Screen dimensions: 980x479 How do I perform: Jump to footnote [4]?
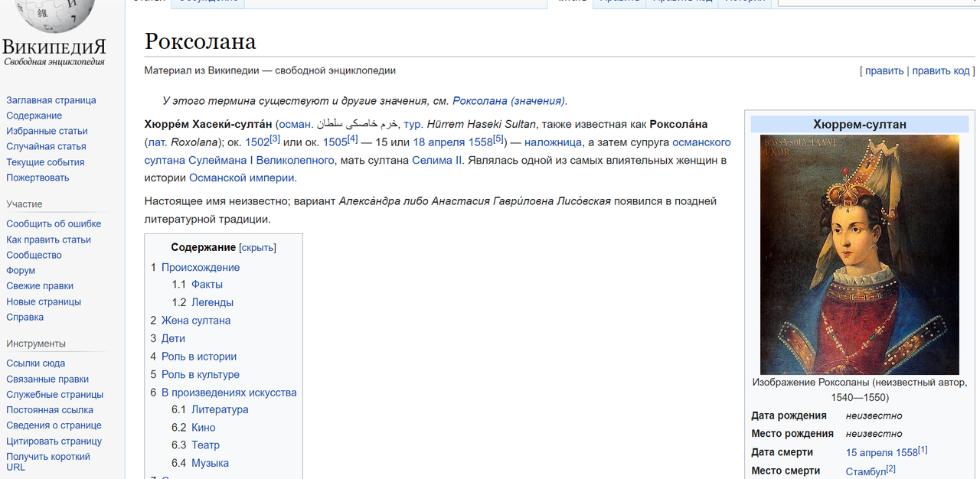click(353, 138)
